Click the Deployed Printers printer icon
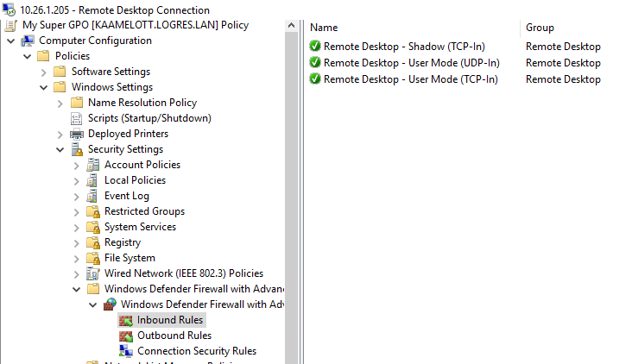The image size is (632, 364). [77, 134]
